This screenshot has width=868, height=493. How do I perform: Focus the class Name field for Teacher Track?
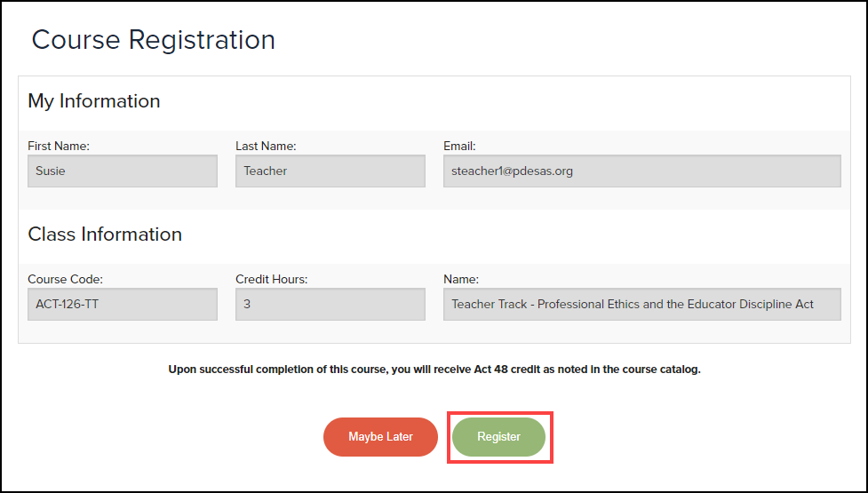coord(641,304)
